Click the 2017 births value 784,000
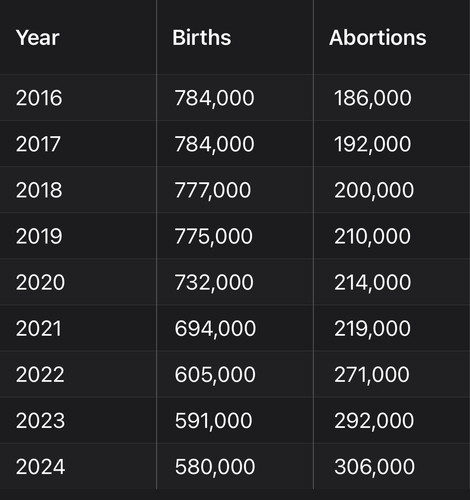Image resolution: width=470 pixels, height=500 pixels. click(214, 144)
